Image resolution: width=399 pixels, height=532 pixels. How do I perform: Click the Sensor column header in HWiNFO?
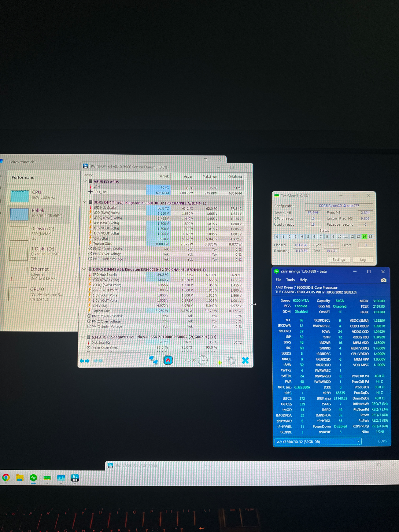point(88,175)
